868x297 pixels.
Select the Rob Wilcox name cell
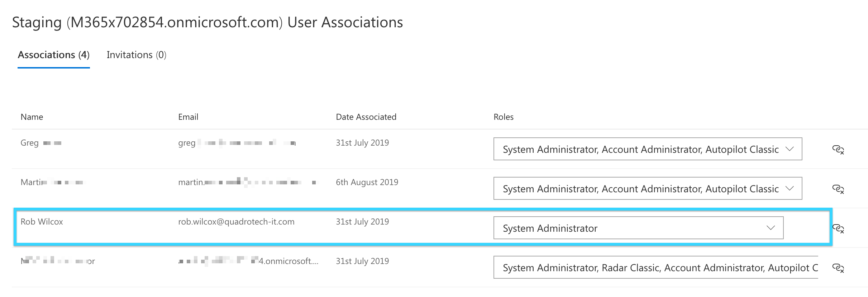point(42,222)
